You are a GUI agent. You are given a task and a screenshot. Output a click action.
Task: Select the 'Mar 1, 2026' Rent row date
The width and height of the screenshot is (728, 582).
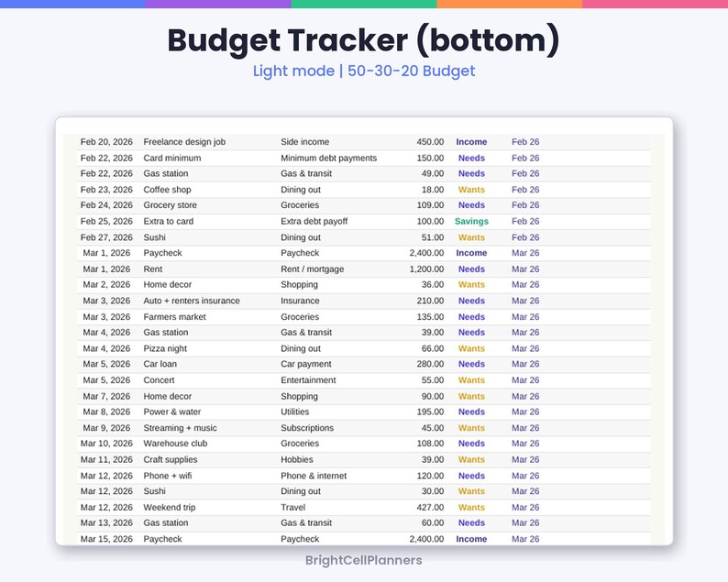click(106, 269)
